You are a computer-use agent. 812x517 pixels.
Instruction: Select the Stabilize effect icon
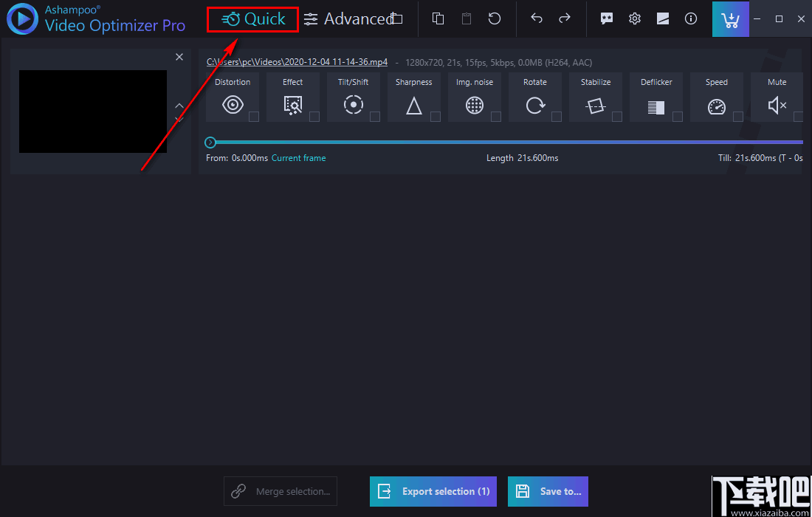[x=596, y=105]
